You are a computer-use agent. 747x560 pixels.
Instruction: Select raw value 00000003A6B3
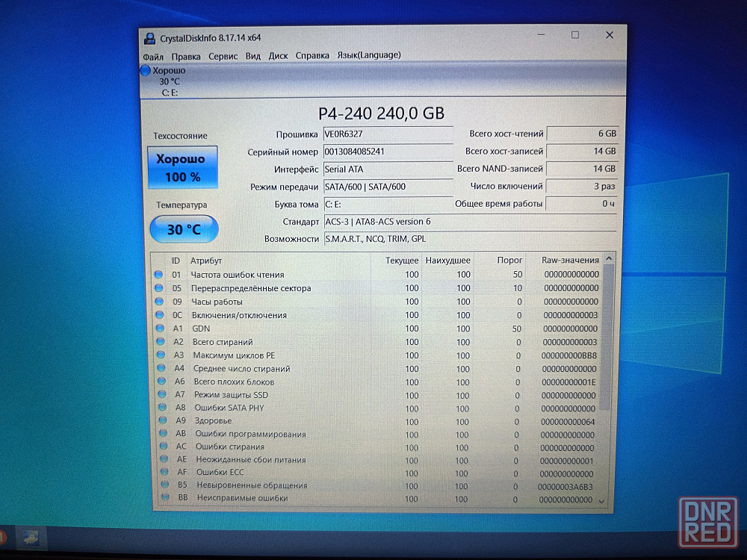(x=565, y=487)
